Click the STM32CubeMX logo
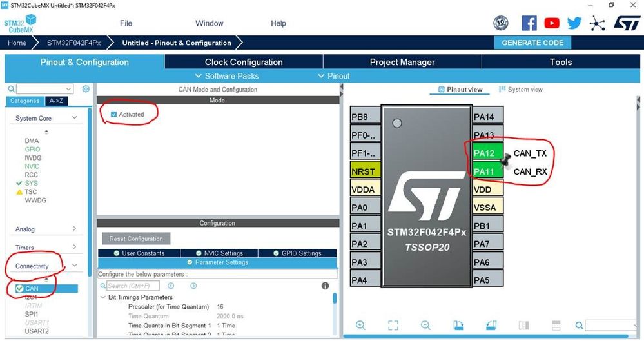This screenshot has width=644, height=341. click(20, 24)
